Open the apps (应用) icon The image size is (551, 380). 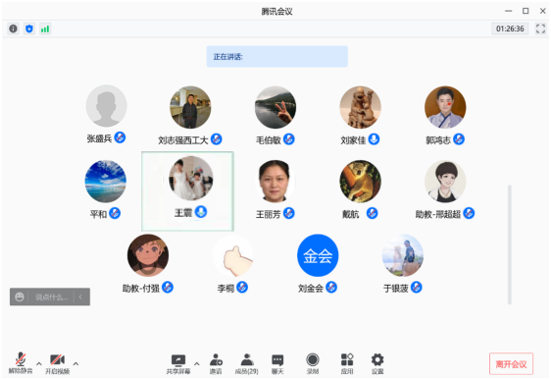tap(347, 364)
